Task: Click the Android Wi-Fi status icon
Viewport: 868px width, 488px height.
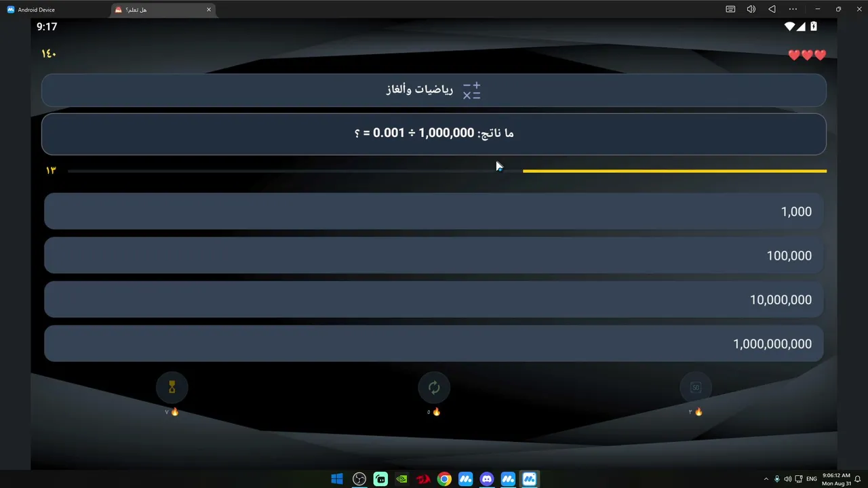Action: coord(789,26)
